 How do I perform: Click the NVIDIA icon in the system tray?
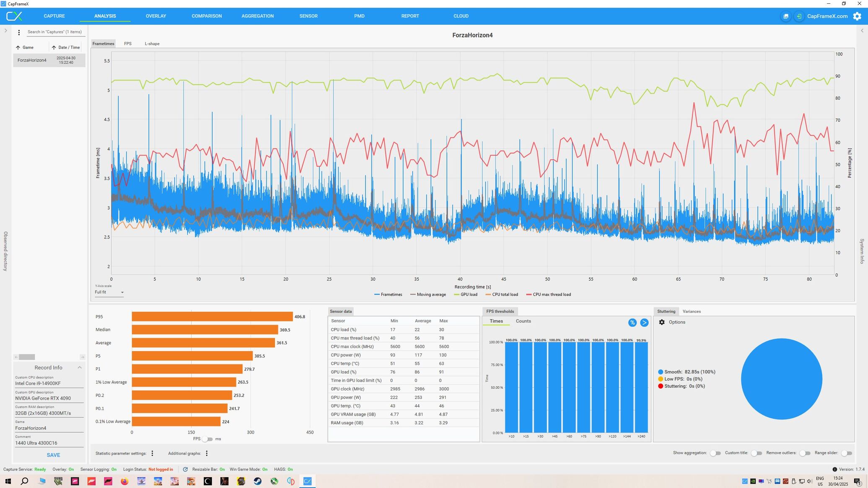point(753,481)
